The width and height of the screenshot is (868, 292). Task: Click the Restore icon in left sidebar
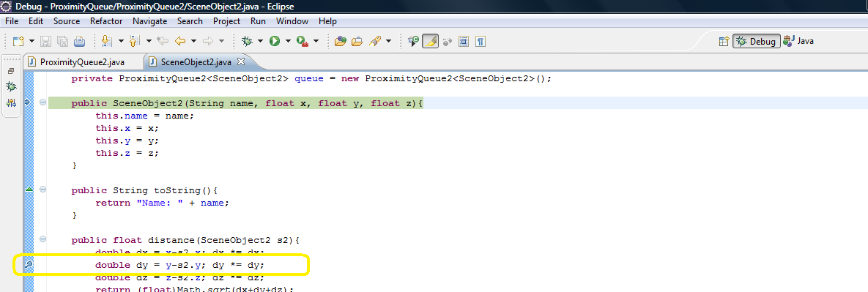pyautogui.click(x=11, y=71)
